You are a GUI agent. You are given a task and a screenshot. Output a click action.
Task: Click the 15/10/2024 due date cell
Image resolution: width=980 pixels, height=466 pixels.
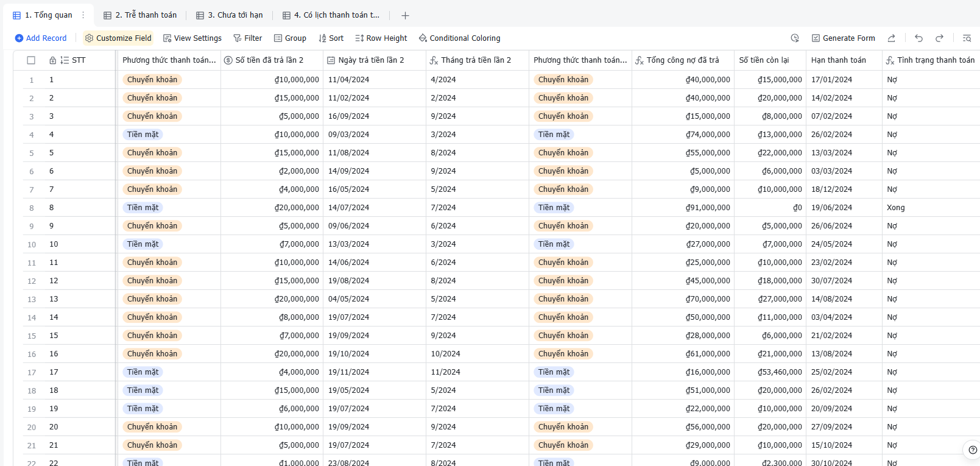tap(844, 445)
